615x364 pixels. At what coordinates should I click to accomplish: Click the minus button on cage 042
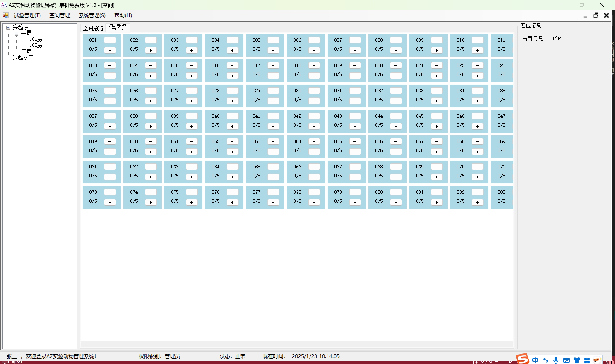(314, 116)
